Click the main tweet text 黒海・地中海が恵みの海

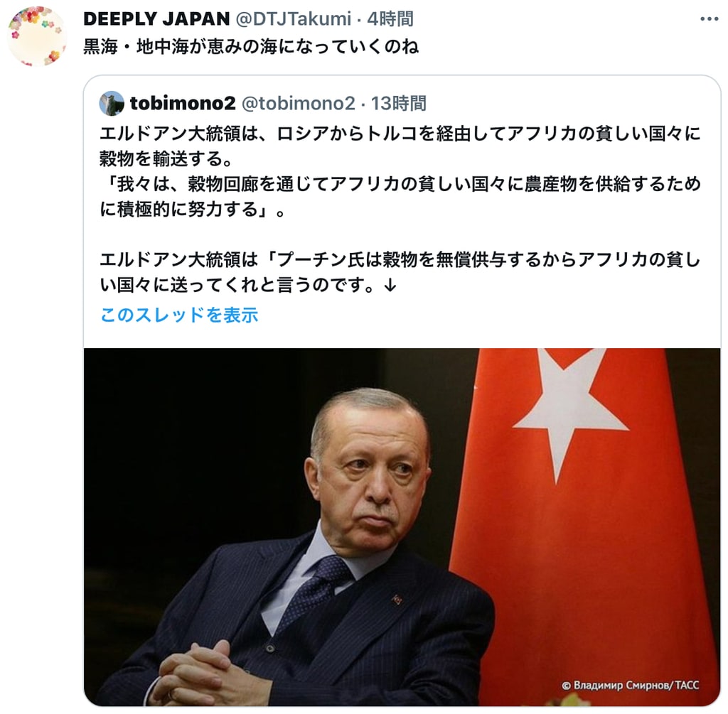coord(251,46)
